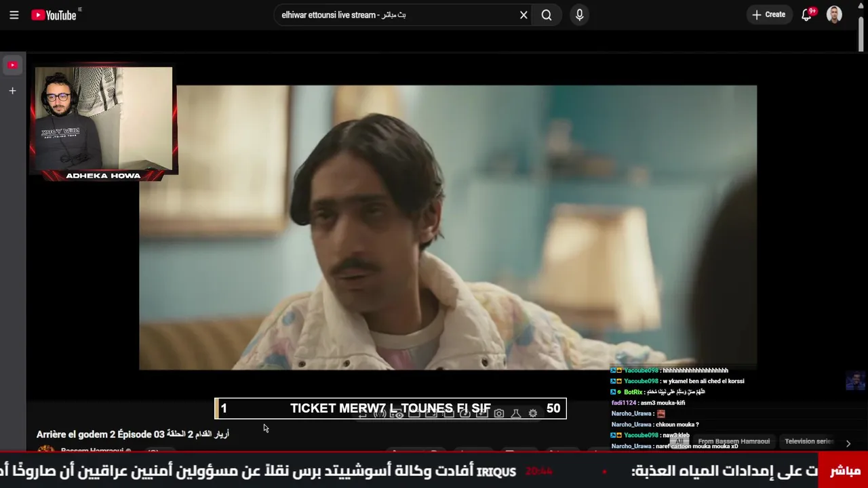Expand chips with right chevron arrow
The height and width of the screenshot is (488, 868).
(848, 443)
